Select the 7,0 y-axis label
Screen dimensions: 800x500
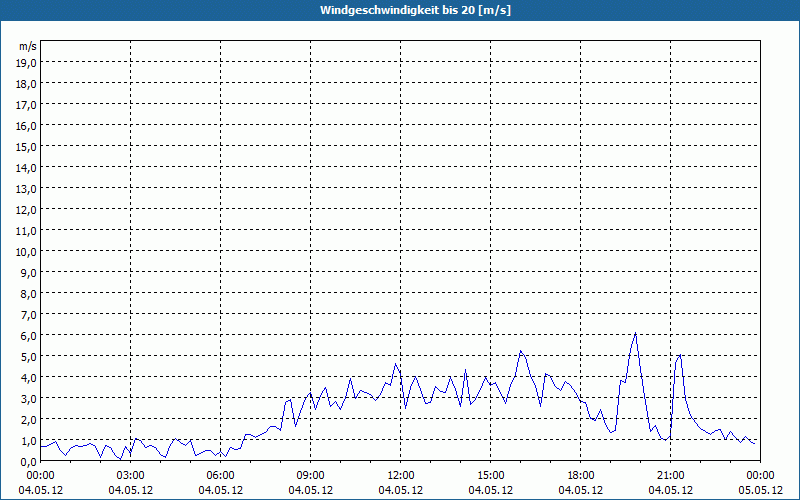pyautogui.click(x=29, y=315)
